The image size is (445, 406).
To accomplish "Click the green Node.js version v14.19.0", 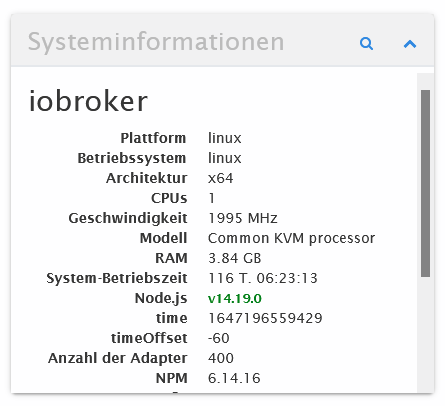I will pyautogui.click(x=235, y=298).
